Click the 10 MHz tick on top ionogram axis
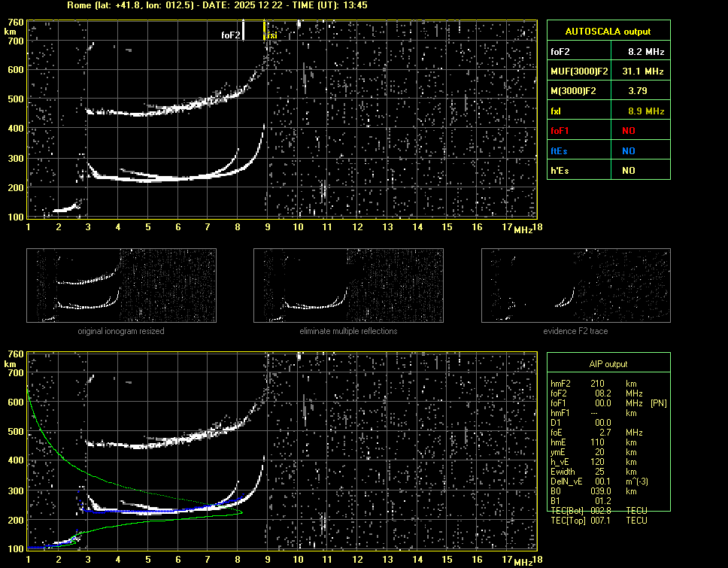This screenshot has height=568, width=728. click(x=299, y=227)
